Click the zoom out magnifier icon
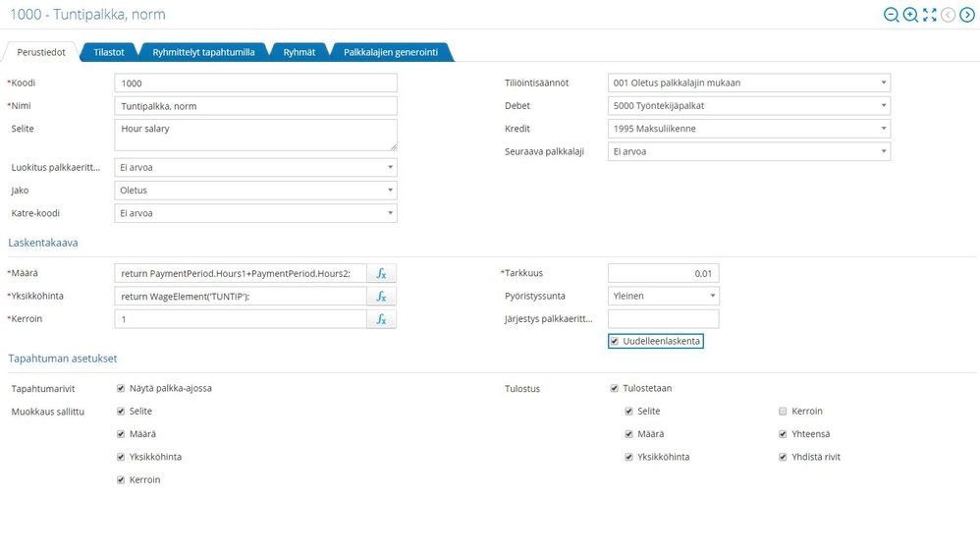980x555 pixels. click(892, 15)
